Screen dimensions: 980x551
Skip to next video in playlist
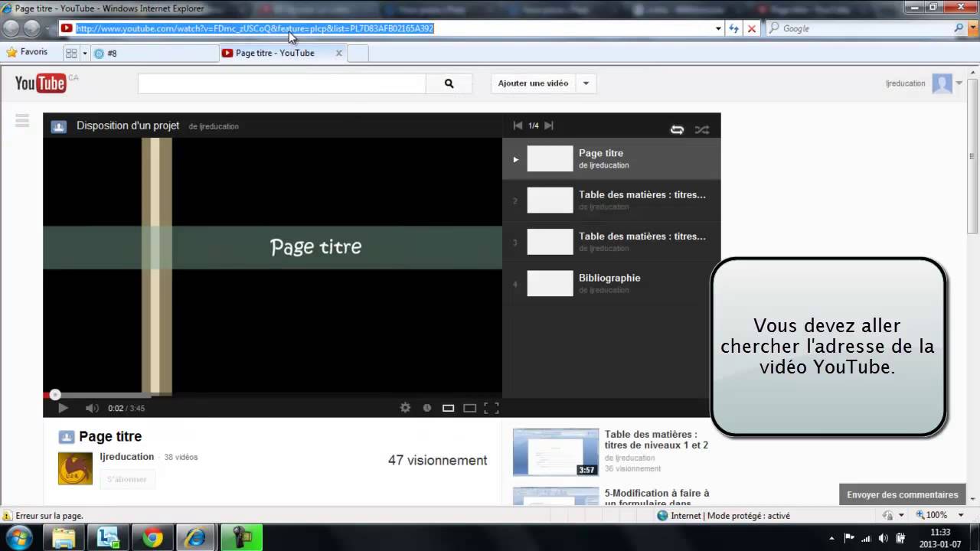point(548,126)
